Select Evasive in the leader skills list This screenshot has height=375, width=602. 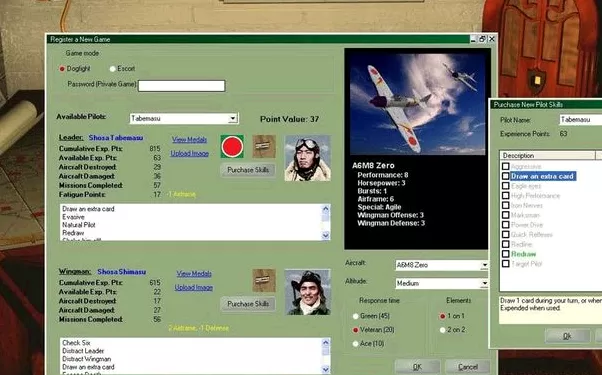73,217
